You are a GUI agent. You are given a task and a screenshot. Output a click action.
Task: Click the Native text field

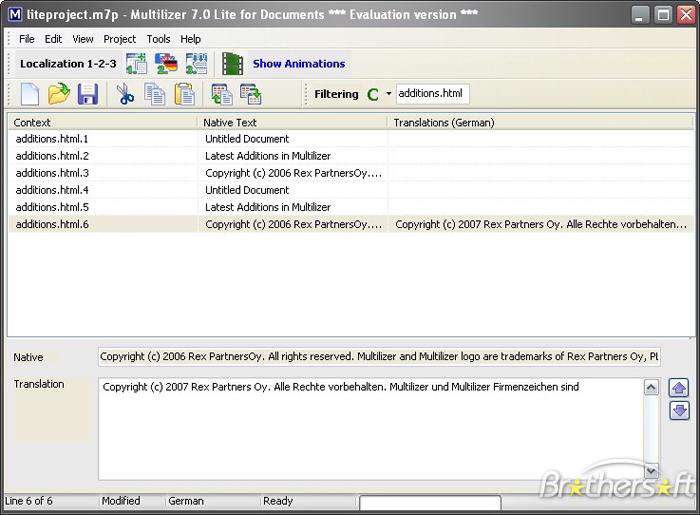point(379,357)
